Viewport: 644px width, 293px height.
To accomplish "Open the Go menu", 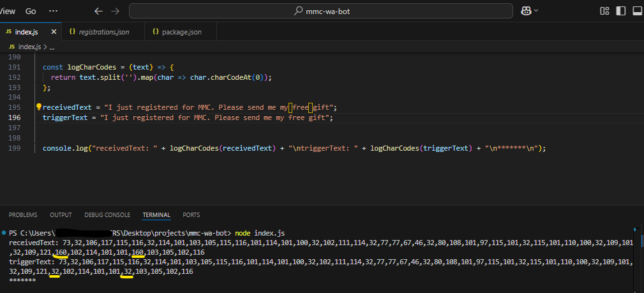I will (x=31, y=11).
